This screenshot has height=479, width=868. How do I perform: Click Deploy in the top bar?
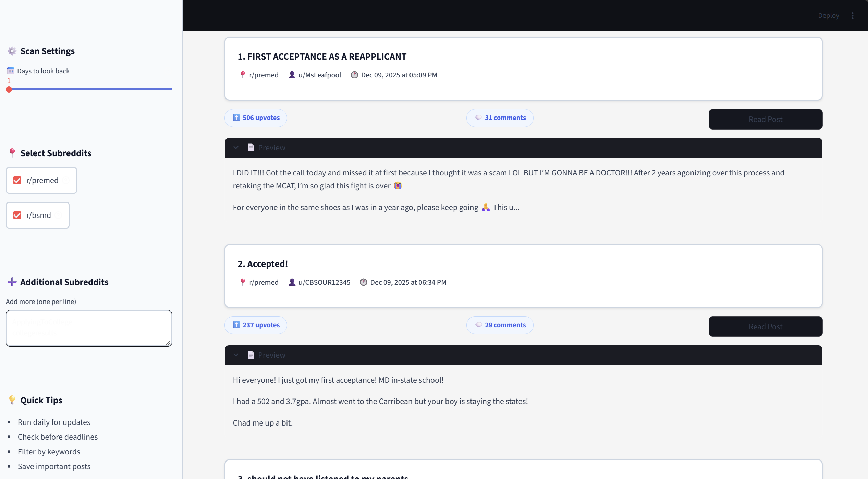(x=829, y=15)
